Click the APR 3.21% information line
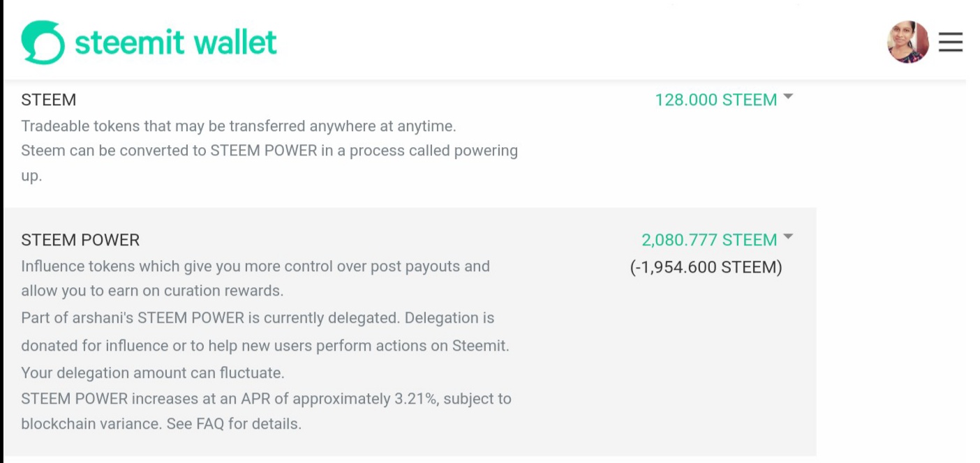 point(266,399)
